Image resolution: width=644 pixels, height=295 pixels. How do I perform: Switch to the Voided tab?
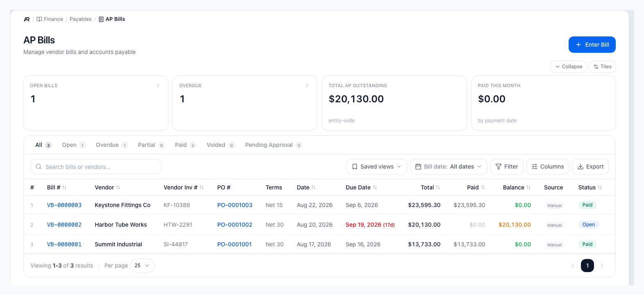point(220,145)
